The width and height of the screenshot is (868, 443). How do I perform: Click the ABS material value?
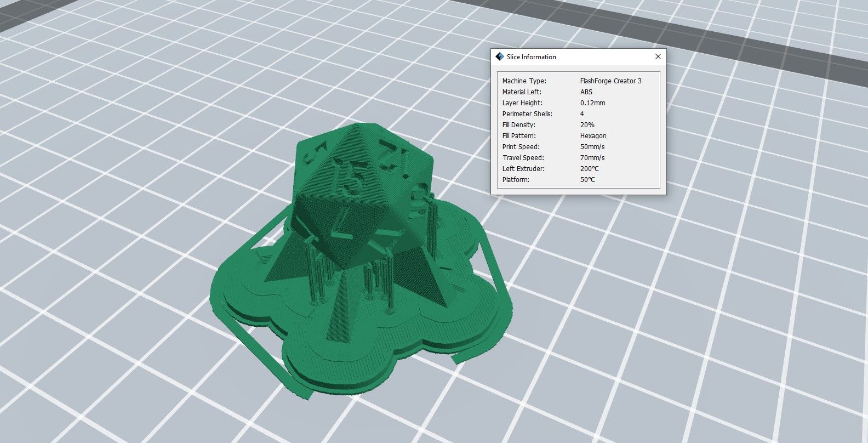point(586,92)
